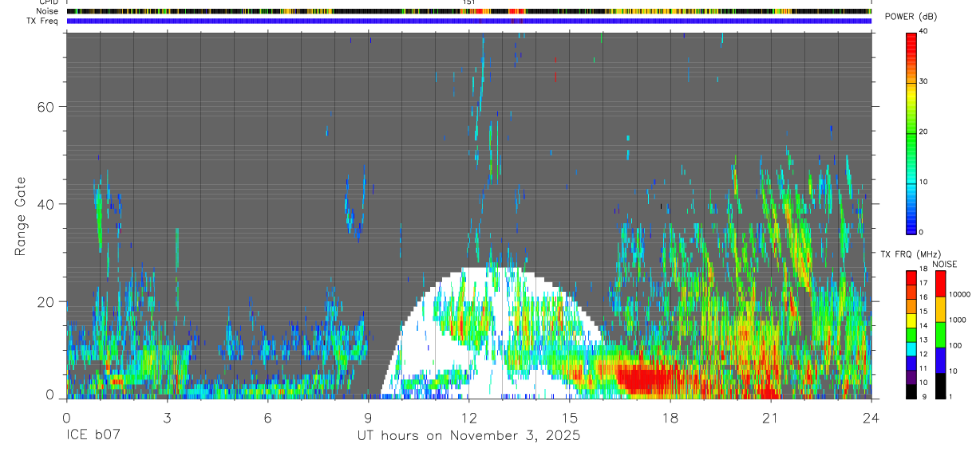Screen dimensions: 980x452
Task: Click the 15 tick on the UT hours axis
Action: coord(570,417)
